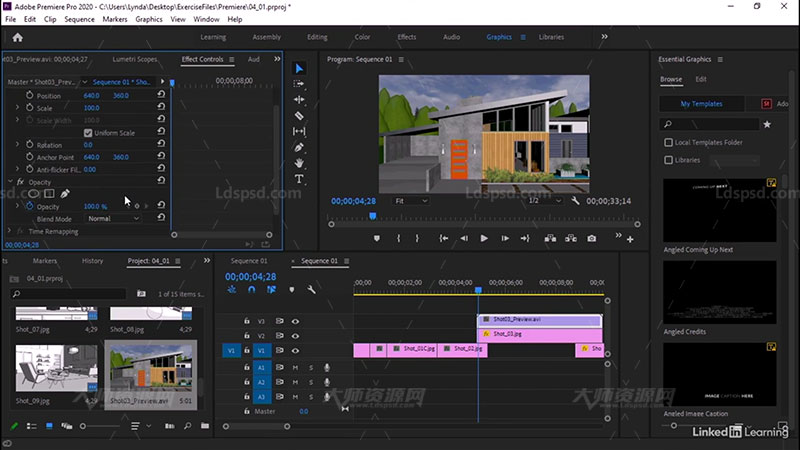This screenshot has height=450, width=800.
Task: Open timeline display settings wrench
Action: (x=312, y=290)
